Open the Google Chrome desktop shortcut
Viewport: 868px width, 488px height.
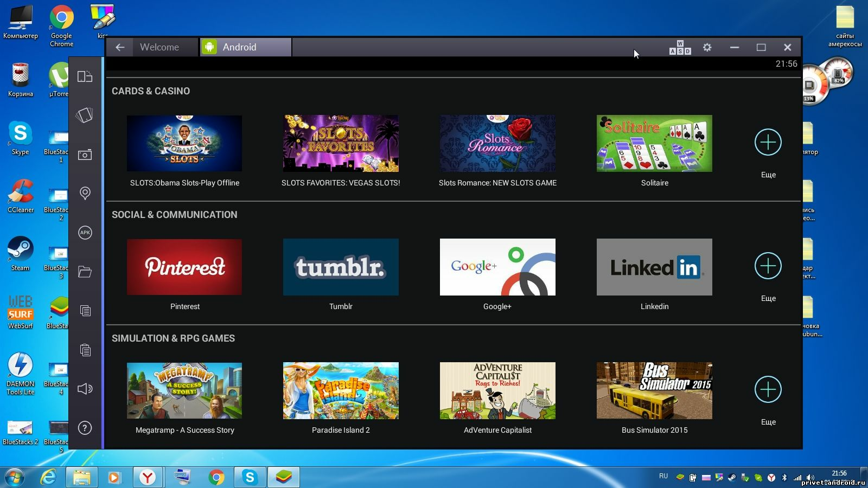(x=62, y=25)
